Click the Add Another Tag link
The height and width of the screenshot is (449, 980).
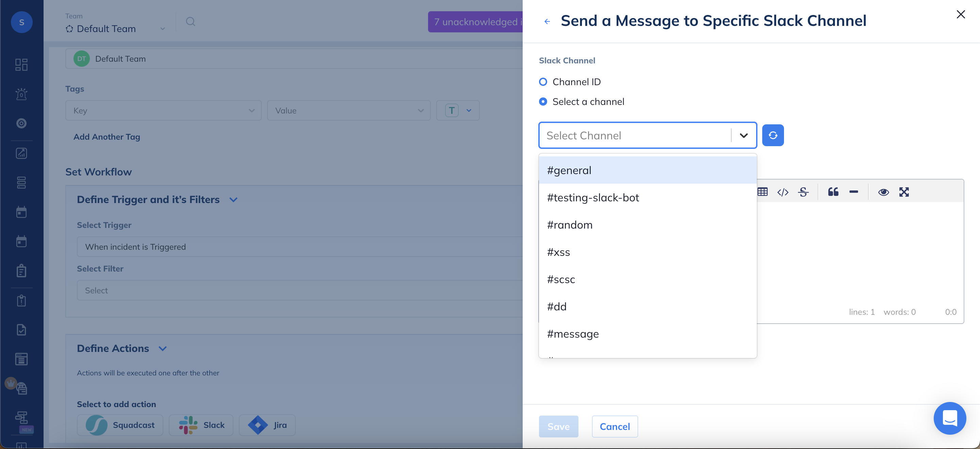[107, 137]
